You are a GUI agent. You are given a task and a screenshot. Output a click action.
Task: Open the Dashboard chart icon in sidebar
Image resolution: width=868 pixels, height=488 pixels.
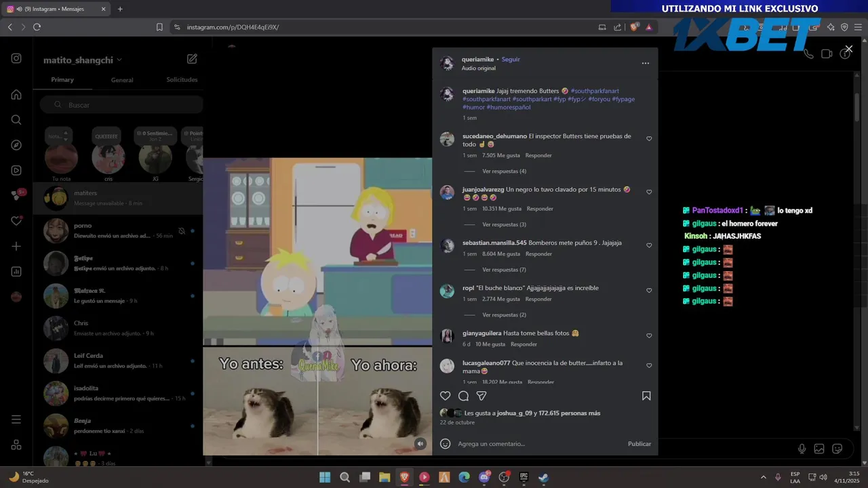tap(16, 271)
